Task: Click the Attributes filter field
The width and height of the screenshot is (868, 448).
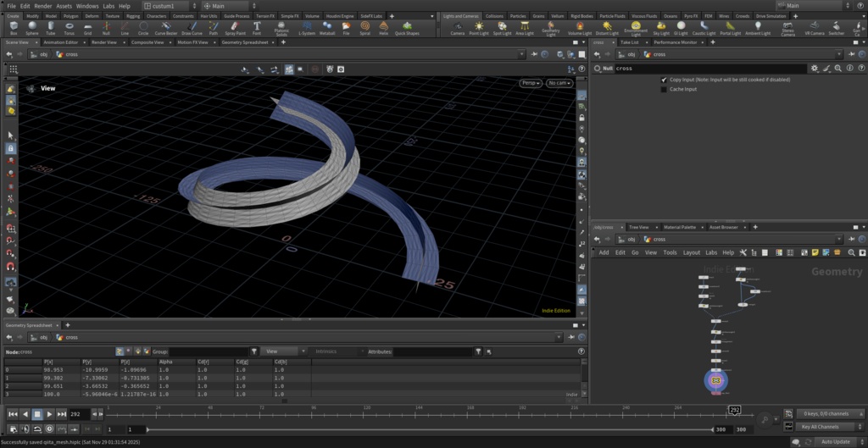Action: tap(433, 351)
